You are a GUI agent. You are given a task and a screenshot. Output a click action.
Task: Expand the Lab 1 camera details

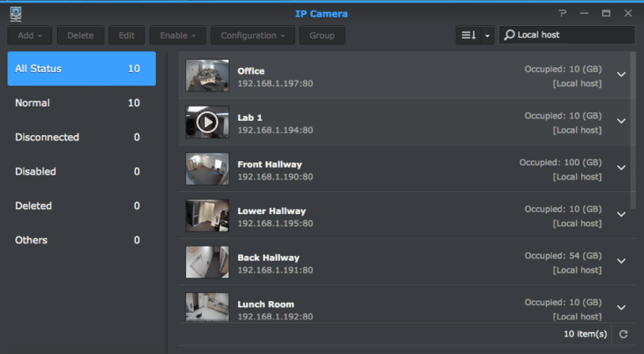[621, 121]
